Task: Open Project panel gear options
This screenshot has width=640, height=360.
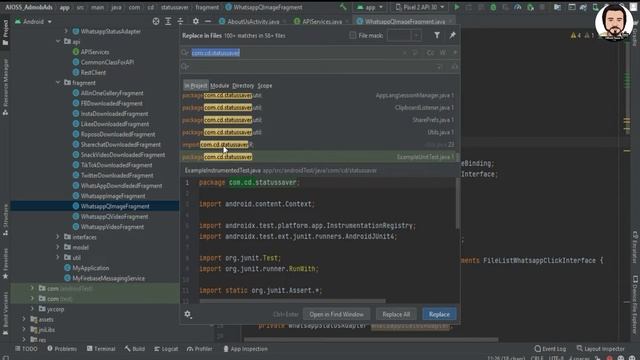Action: (x=196, y=21)
